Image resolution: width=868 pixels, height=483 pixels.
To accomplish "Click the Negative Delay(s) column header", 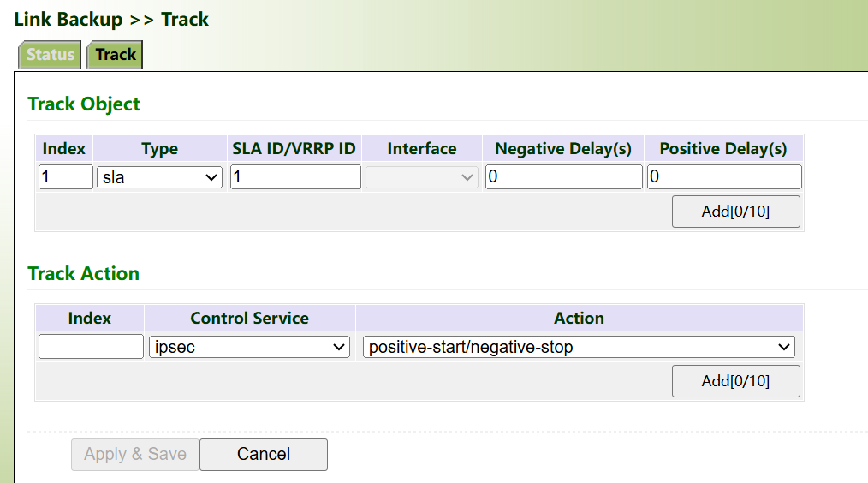I will (563, 148).
